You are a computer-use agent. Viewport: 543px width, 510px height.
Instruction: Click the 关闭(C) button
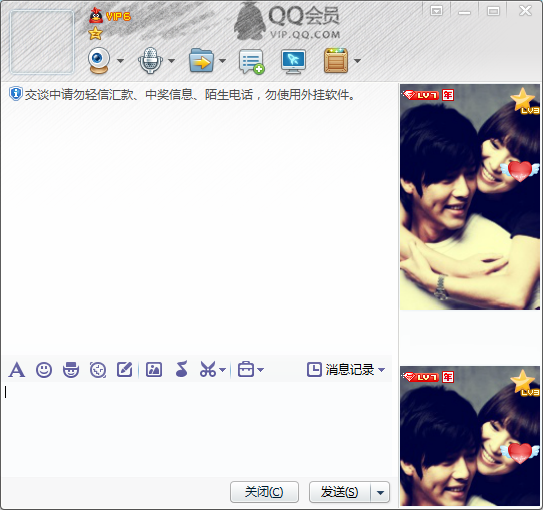264,492
